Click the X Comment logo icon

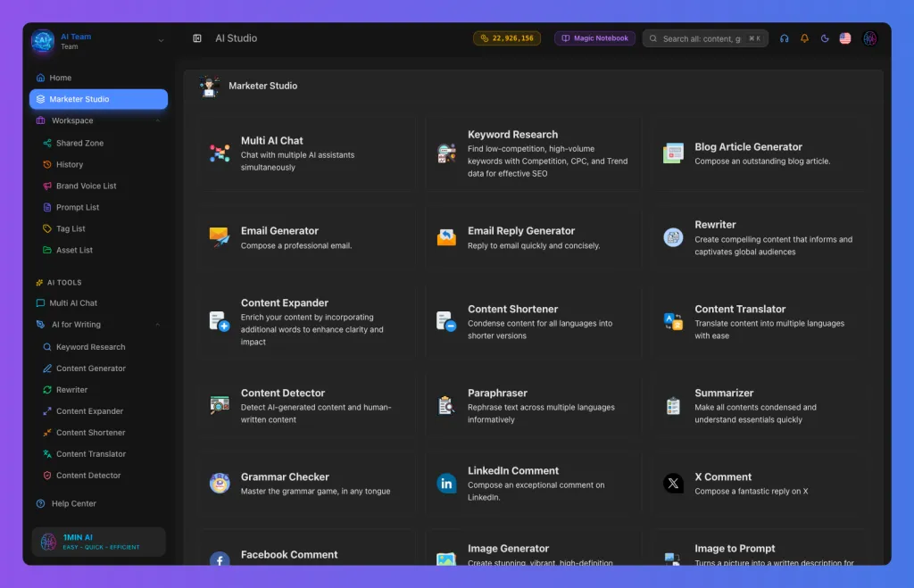(673, 483)
